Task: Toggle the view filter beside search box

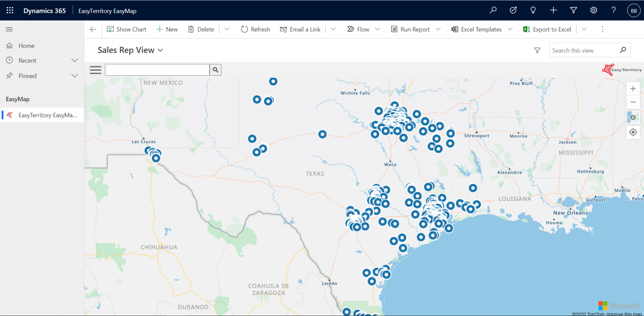Action: [537, 50]
